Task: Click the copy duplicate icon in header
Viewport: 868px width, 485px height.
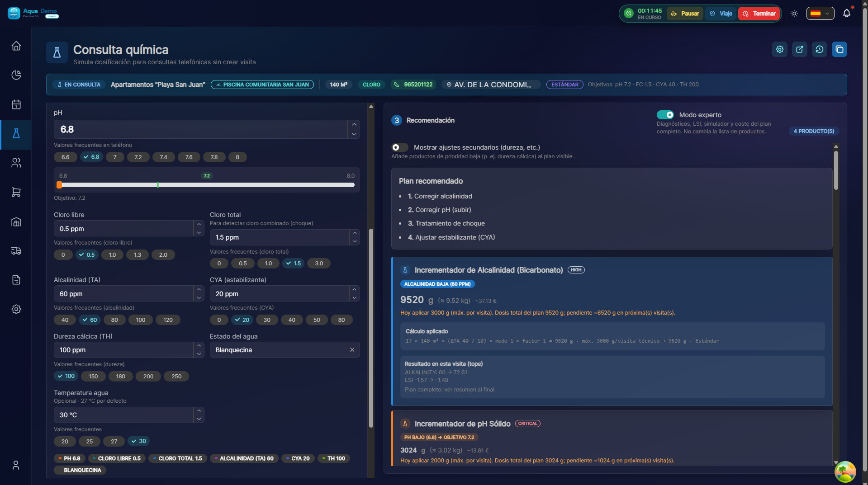Action: click(x=840, y=49)
